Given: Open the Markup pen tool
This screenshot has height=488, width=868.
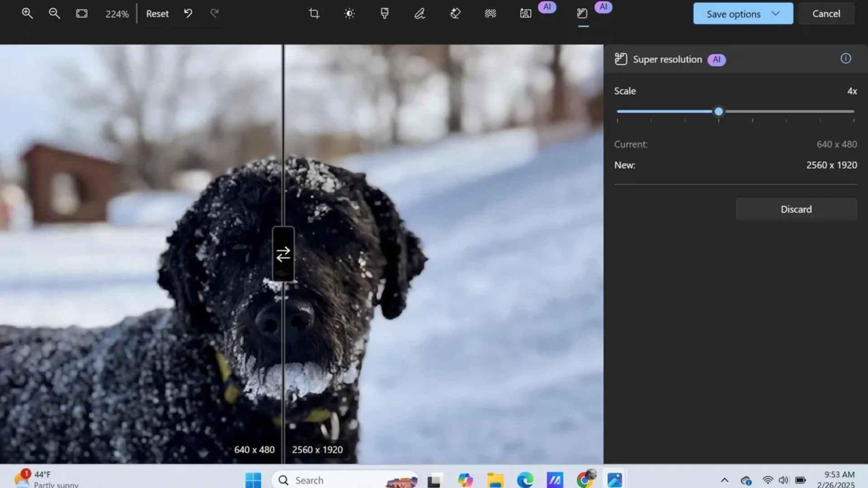Looking at the screenshot, I should (x=420, y=14).
